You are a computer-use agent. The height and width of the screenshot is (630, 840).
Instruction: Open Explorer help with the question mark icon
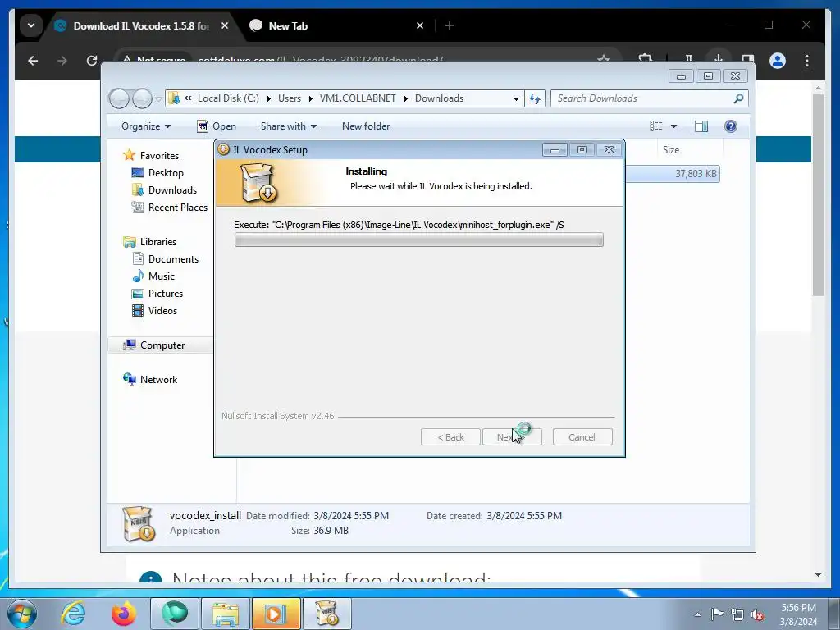730,126
